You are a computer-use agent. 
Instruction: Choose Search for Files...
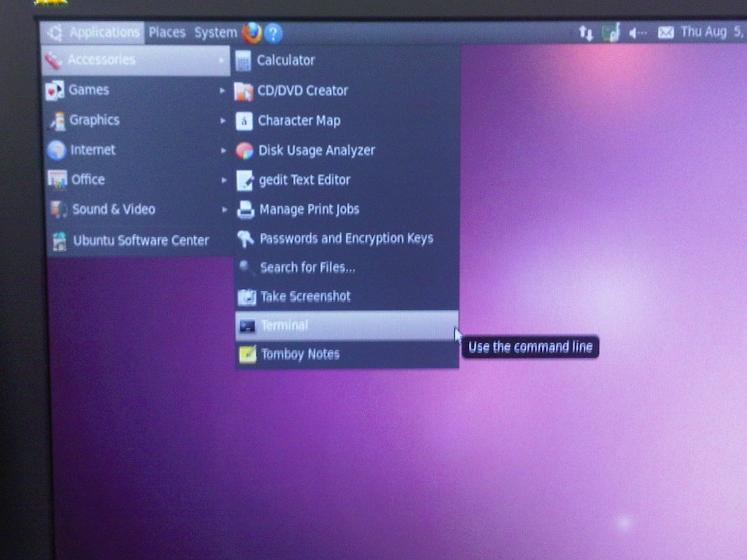(x=347, y=267)
